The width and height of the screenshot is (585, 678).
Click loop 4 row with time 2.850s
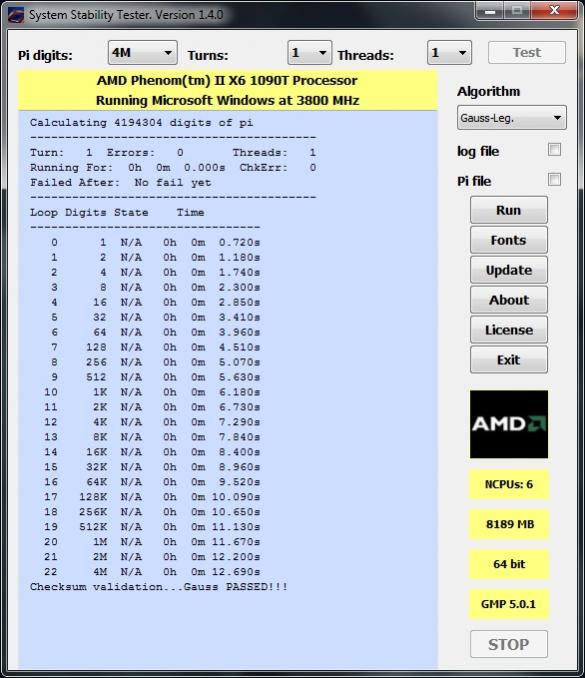coord(155,302)
